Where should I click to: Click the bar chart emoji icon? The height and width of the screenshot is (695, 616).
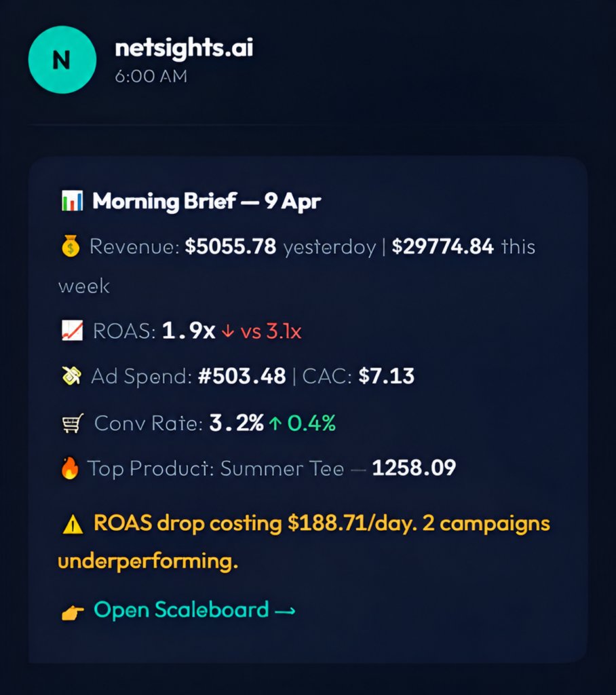coord(72,201)
